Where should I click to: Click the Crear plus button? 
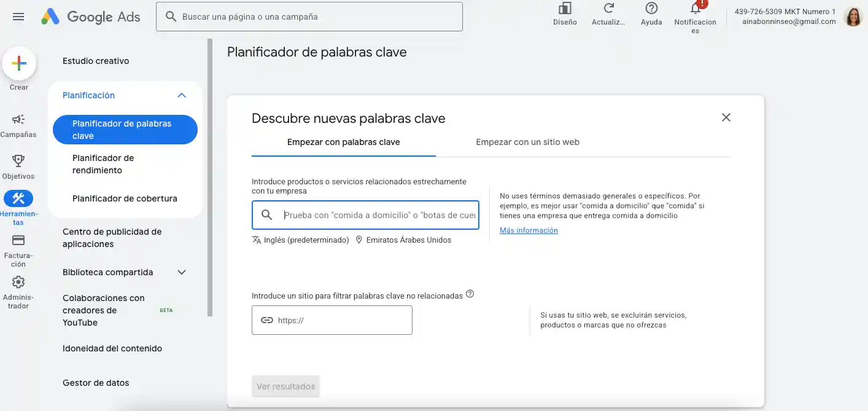tap(19, 63)
